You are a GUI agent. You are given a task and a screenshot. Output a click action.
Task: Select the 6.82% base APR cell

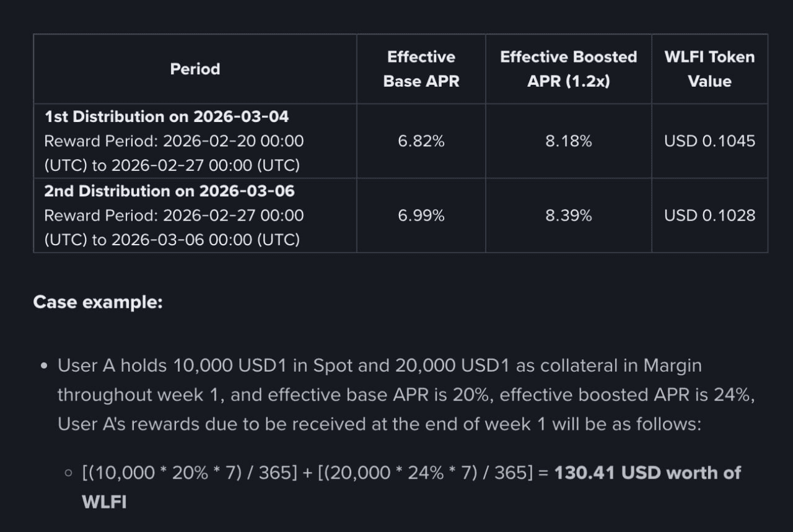click(x=421, y=141)
